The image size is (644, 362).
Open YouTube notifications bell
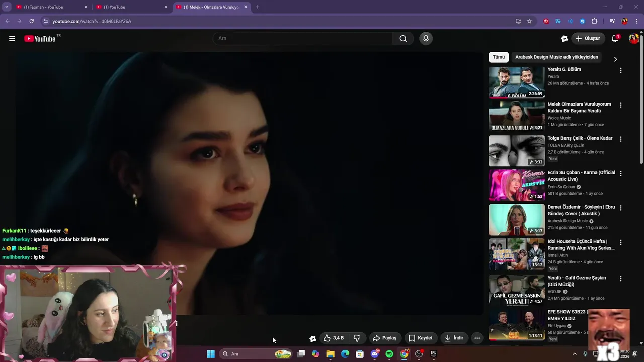click(x=615, y=39)
